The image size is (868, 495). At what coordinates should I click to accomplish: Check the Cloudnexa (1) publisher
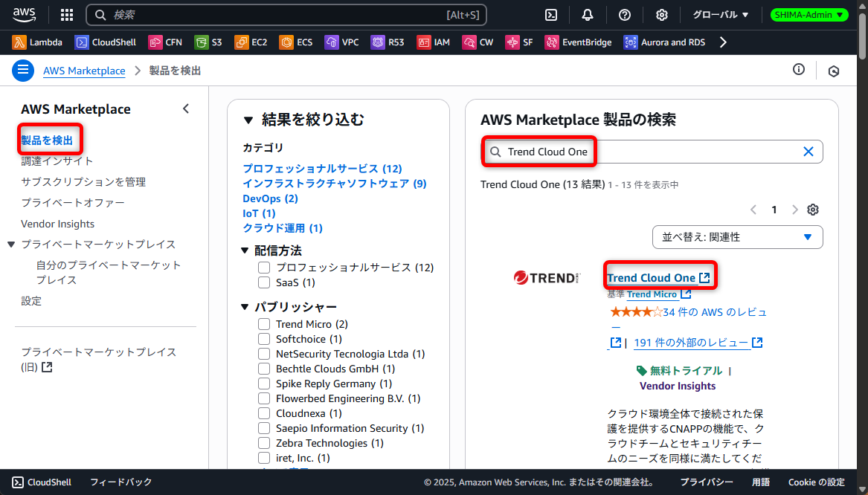264,414
